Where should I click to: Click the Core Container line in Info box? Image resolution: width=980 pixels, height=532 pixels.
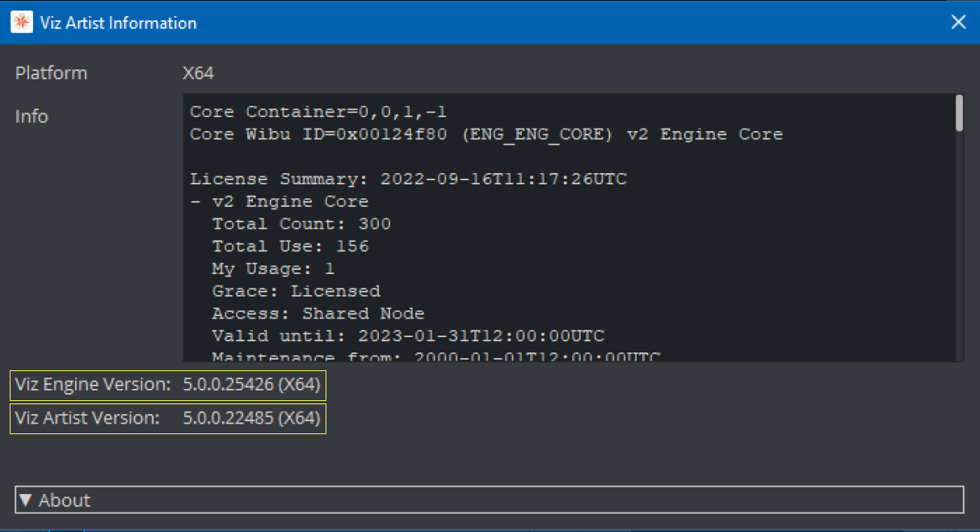coord(318,112)
